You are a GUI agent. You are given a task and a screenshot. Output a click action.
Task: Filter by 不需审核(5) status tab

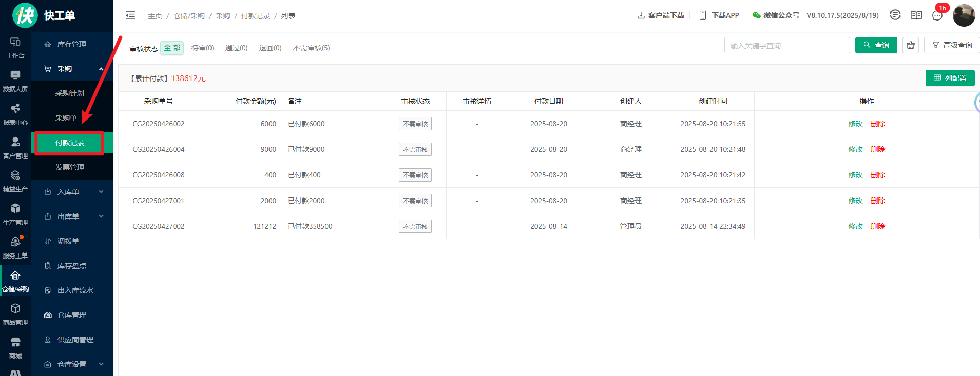311,48
